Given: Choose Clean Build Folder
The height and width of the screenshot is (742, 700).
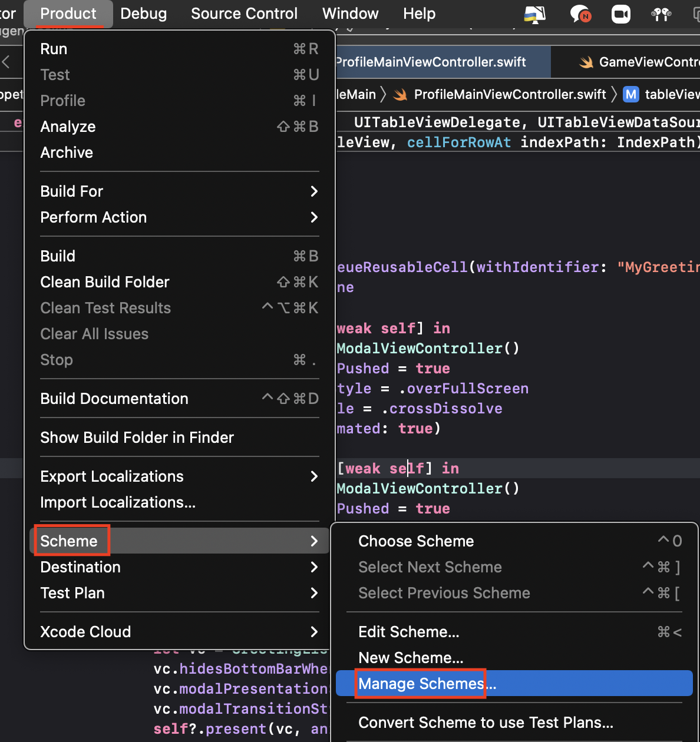Looking at the screenshot, I should point(180,282).
